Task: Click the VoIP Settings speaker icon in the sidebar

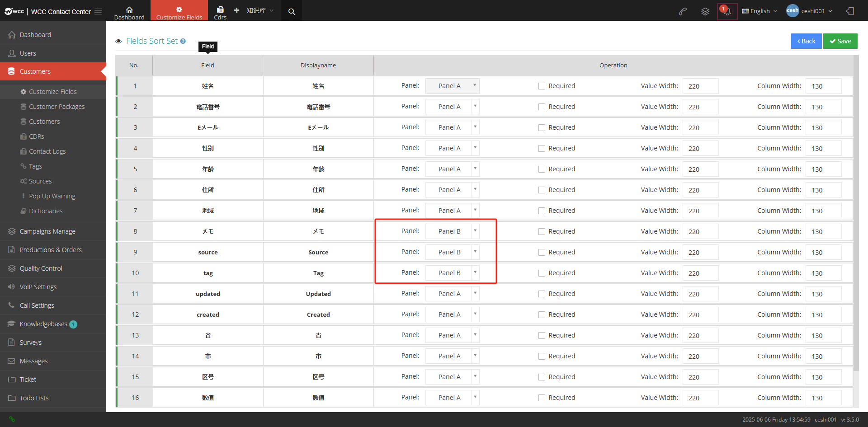Action: pyautogui.click(x=12, y=287)
